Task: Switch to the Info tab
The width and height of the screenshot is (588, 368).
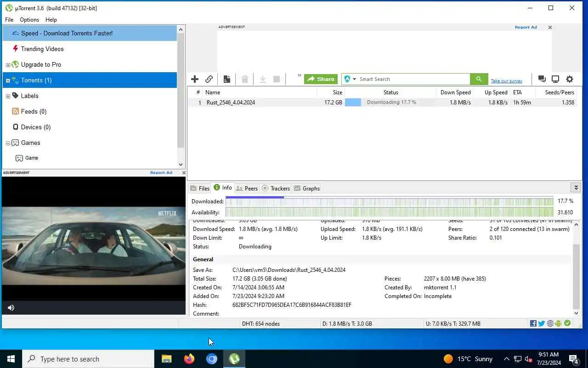Action: [223, 188]
